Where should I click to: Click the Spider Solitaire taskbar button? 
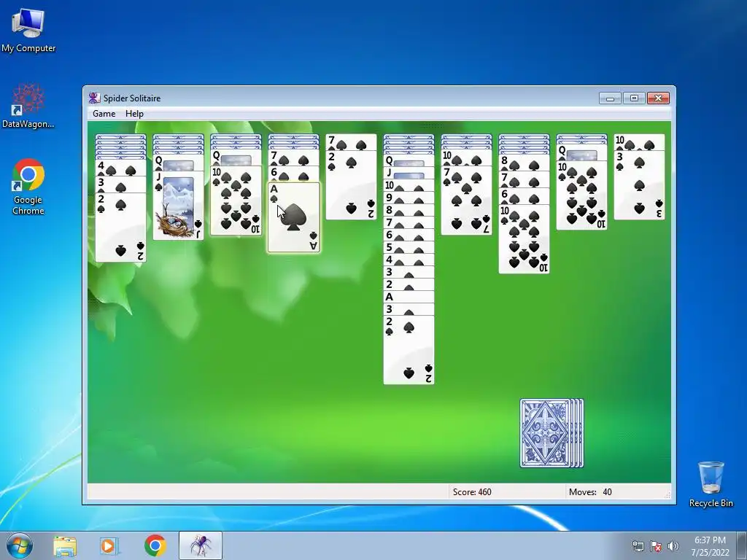click(x=201, y=545)
